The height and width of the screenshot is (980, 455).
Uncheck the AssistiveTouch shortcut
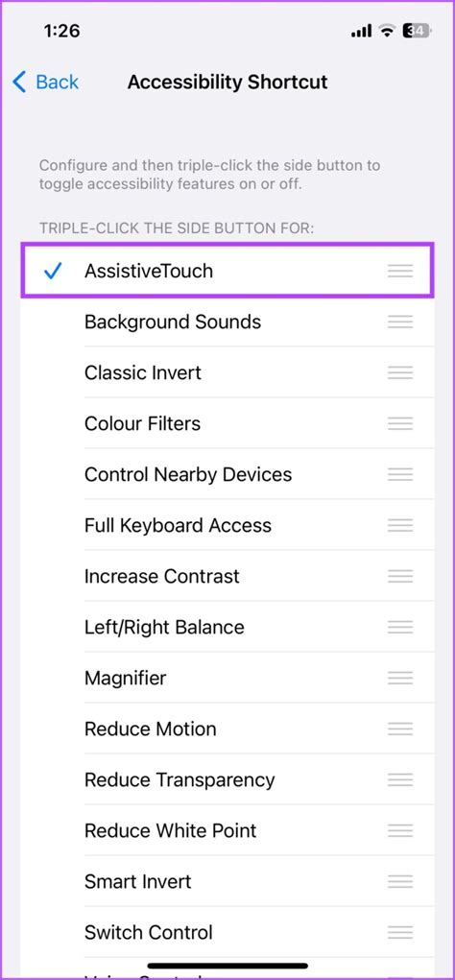[x=227, y=271]
